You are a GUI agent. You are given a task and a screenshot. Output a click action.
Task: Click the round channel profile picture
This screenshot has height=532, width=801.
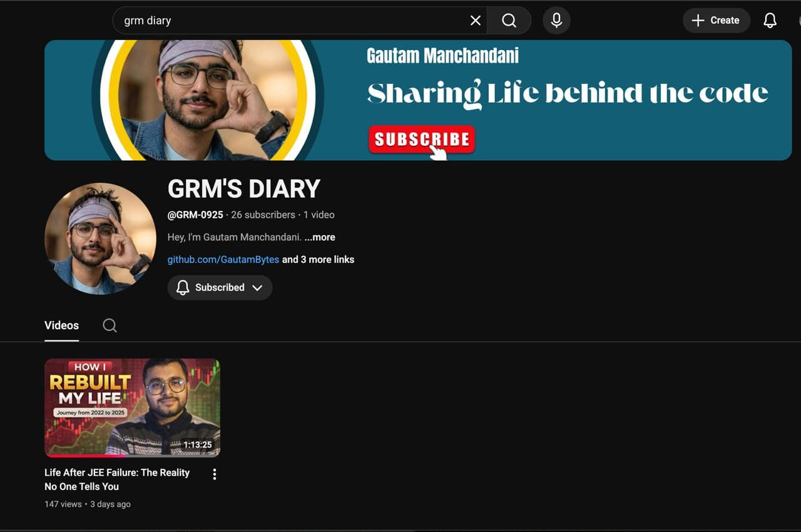(100, 238)
